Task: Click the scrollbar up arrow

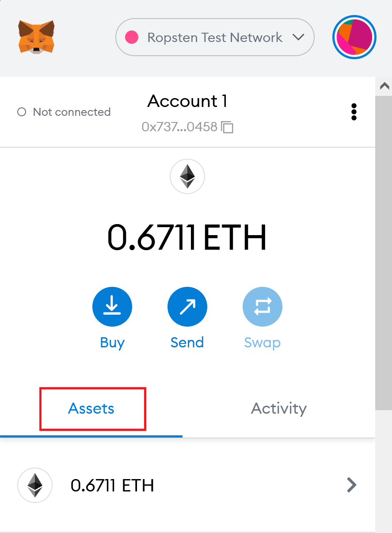Action: click(384, 86)
